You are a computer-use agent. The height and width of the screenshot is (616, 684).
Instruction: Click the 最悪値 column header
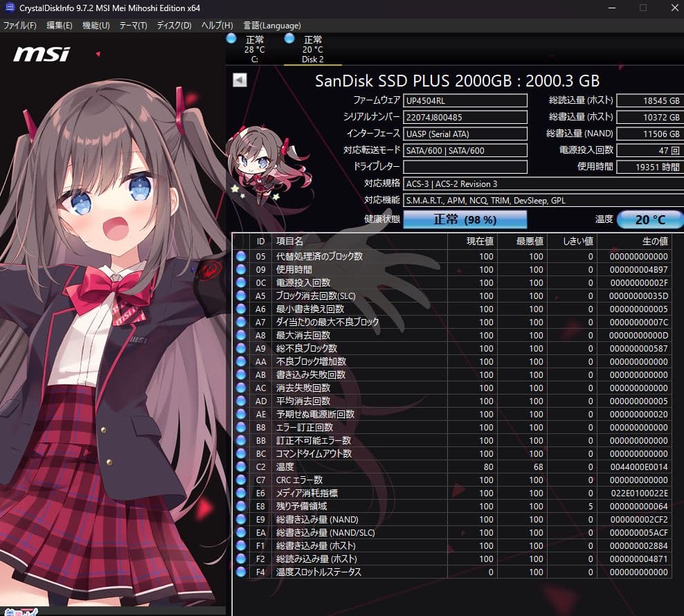pos(522,242)
